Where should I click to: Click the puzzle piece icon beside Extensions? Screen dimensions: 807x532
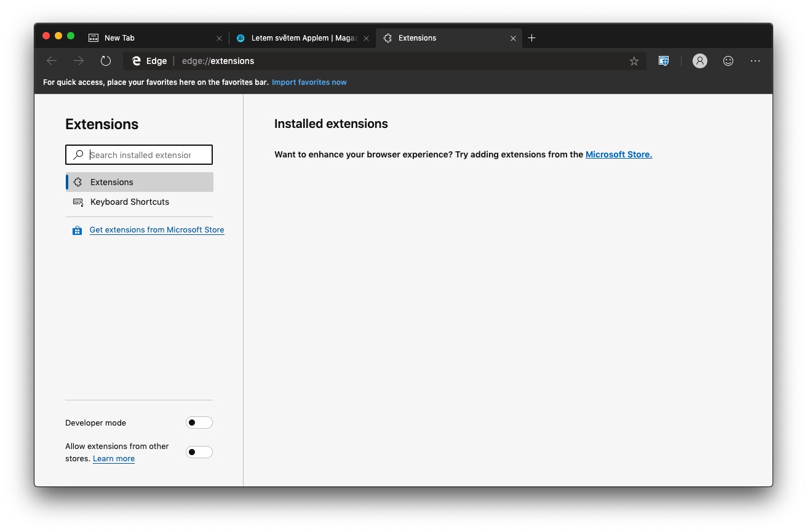point(78,182)
